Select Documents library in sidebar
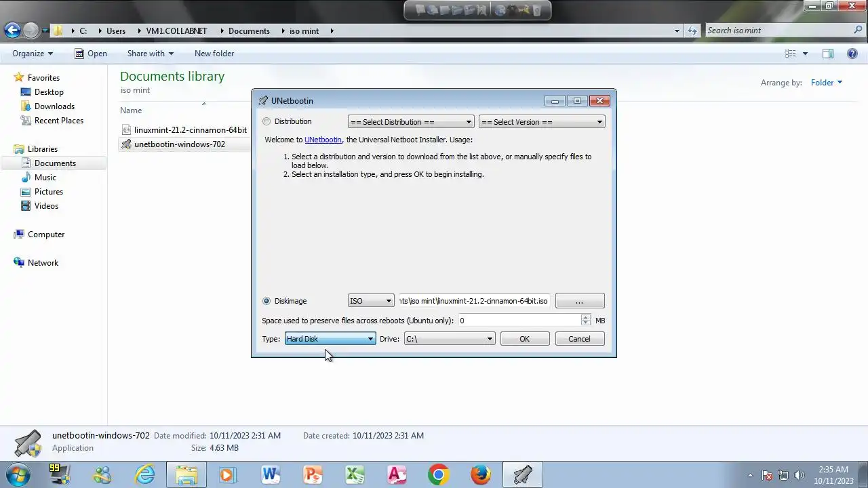This screenshot has height=488, width=868. click(54, 163)
